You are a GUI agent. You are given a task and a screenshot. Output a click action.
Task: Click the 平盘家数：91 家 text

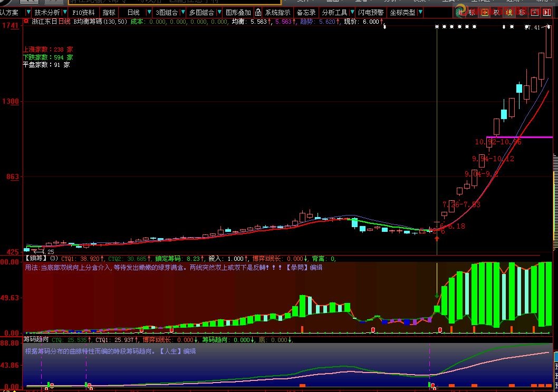coord(46,65)
